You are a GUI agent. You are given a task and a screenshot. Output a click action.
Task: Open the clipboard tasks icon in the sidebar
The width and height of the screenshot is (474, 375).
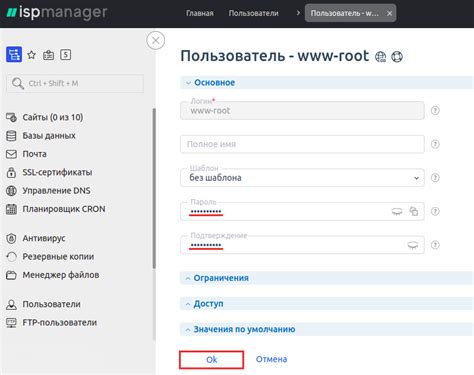tap(48, 55)
